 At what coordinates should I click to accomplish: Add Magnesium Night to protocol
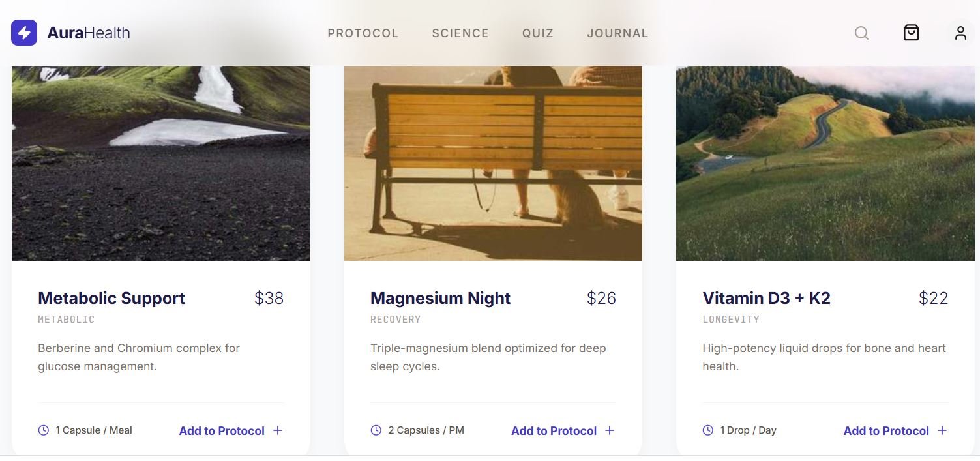pos(554,430)
